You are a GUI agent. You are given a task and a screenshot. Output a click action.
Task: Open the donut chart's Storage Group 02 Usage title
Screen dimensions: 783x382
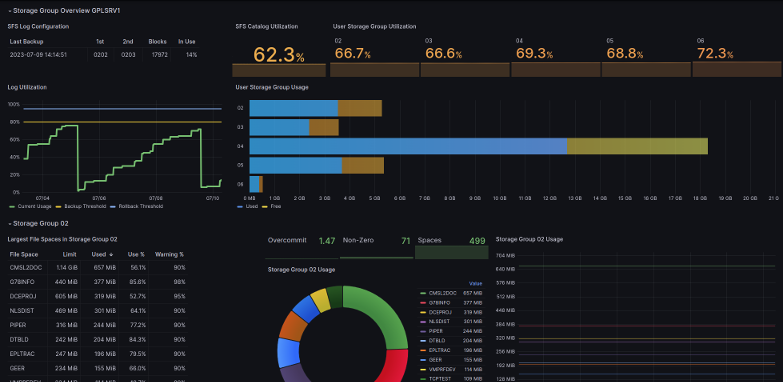[x=301, y=270]
